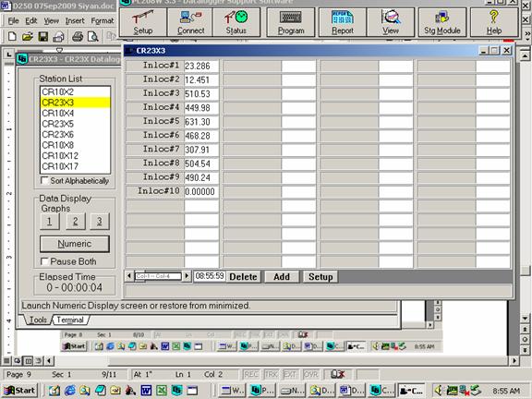Select station CR10X12 in Station List
The width and height of the screenshot is (532, 399).
point(75,155)
